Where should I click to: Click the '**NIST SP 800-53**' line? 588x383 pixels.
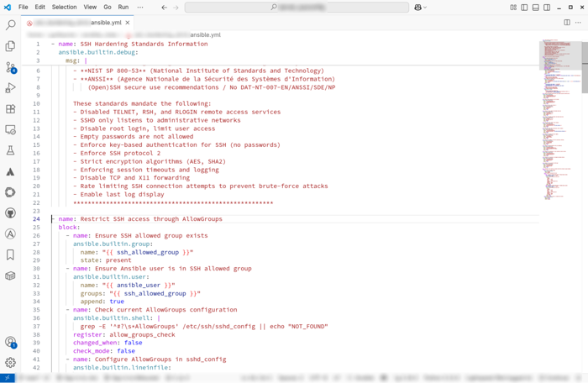tap(198, 71)
